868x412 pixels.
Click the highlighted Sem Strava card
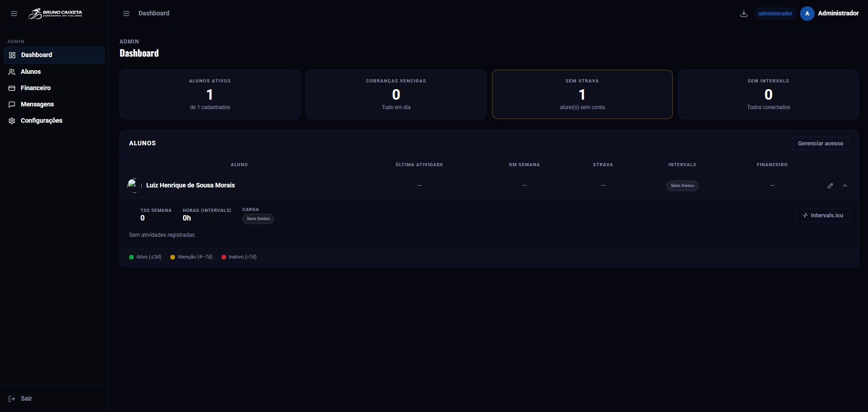582,94
